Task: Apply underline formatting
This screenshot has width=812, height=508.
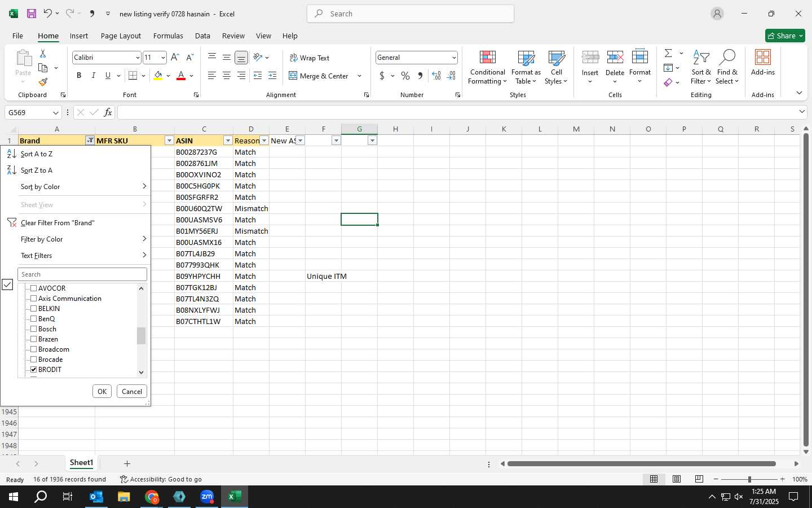Action: [108, 76]
